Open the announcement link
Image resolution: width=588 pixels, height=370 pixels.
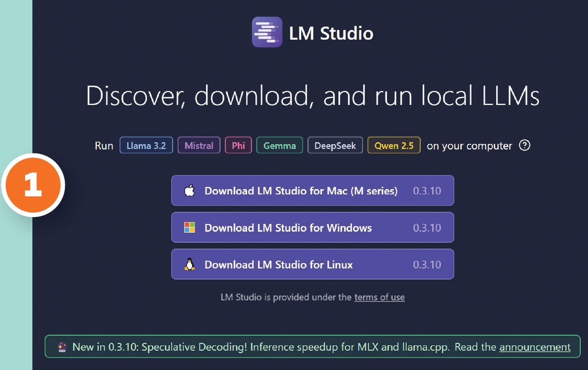click(x=535, y=347)
